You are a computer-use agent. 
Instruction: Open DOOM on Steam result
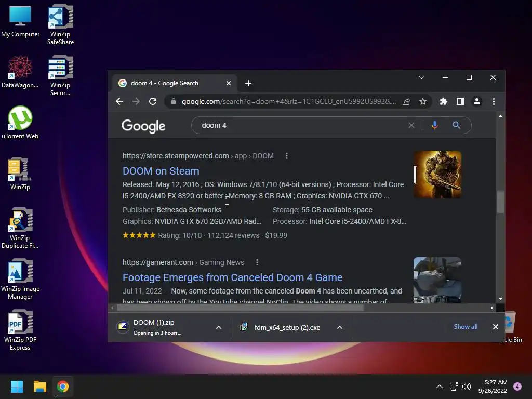pyautogui.click(x=161, y=171)
